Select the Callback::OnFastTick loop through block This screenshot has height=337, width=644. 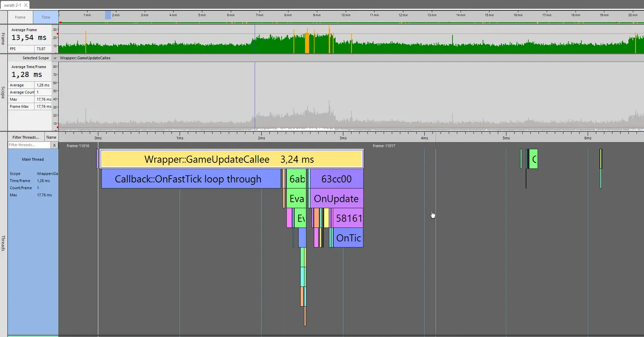click(x=191, y=179)
